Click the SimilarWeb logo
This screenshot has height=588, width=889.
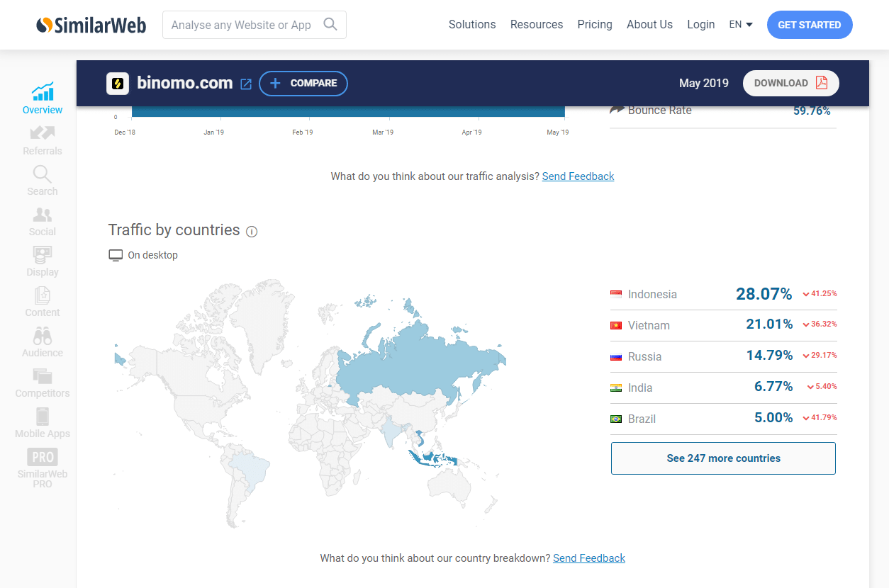coord(91,26)
